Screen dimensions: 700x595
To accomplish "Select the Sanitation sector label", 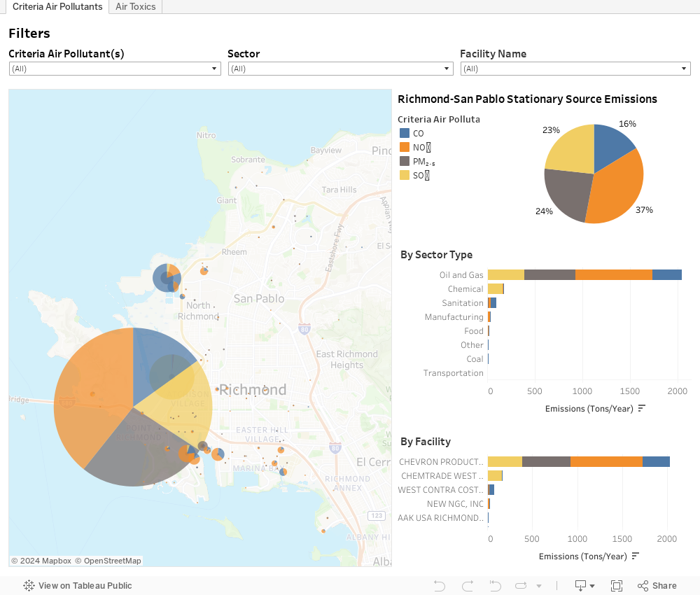I will (x=463, y=303).
